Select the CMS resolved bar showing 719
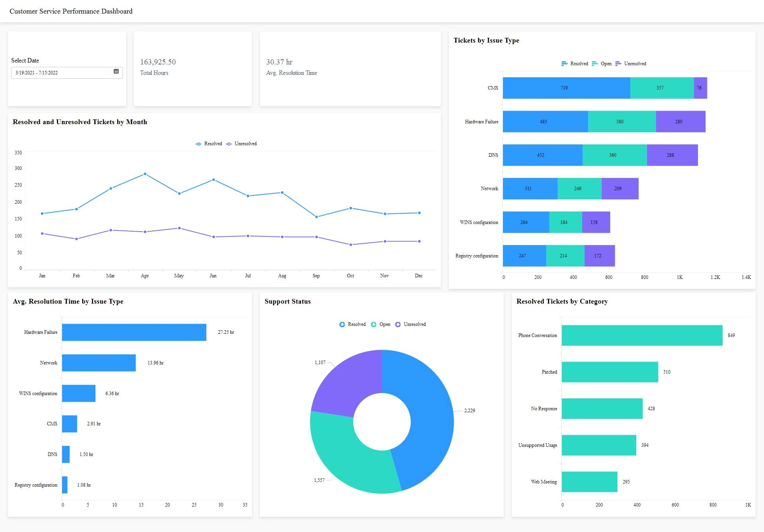The image size is (764, 532). click(x=566, y=88)
